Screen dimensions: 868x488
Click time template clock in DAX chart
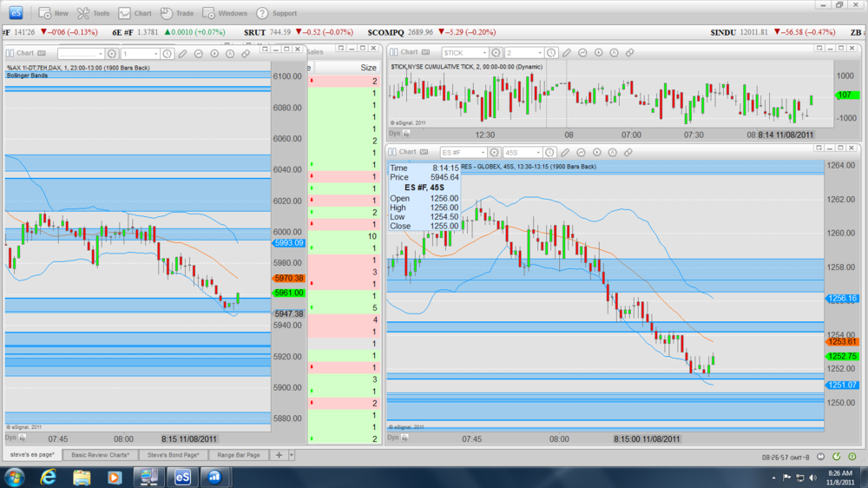pos(168,54)
